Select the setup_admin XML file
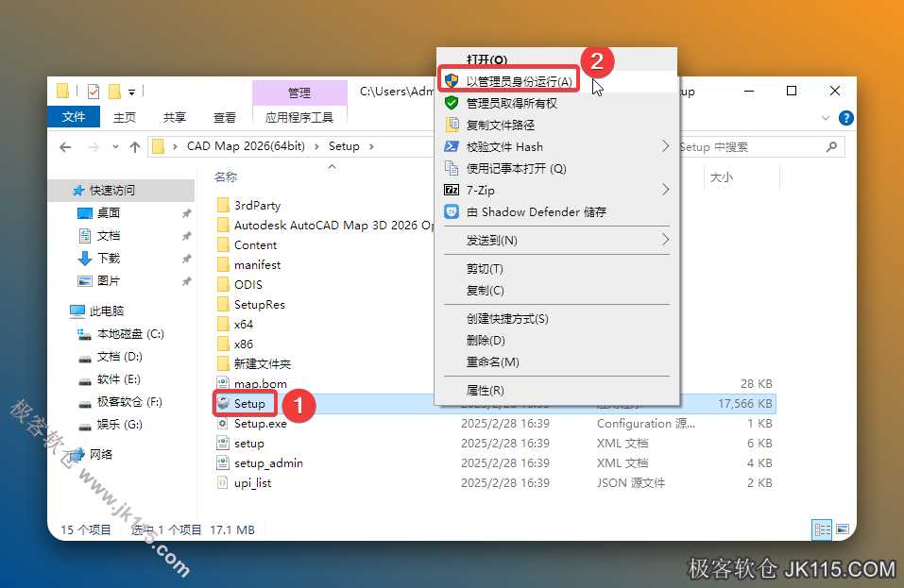The width and height of the screenshot is (904, 588). click(268, 463)
